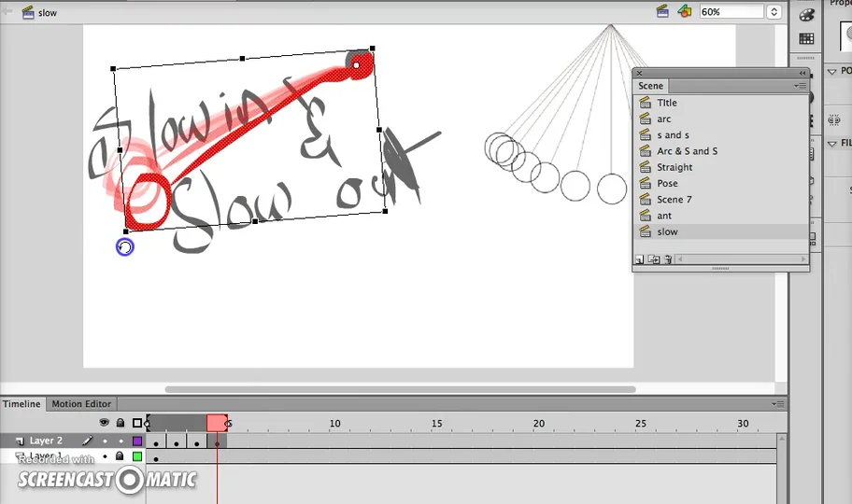The height and width of the screenshot is (504, 852).
Task: Click the stage horizontal scrollbar
Action: tap(400, 389)
